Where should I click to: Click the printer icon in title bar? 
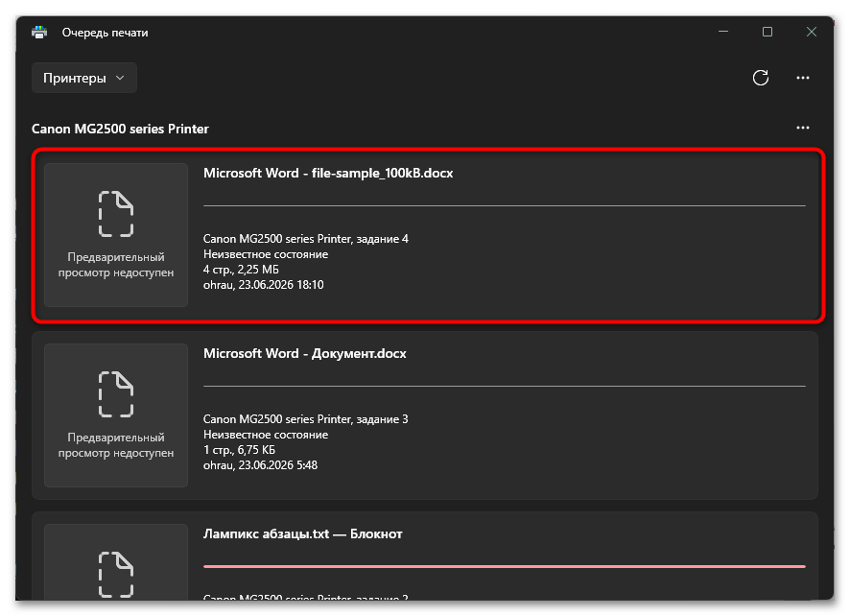click(39, 33)
